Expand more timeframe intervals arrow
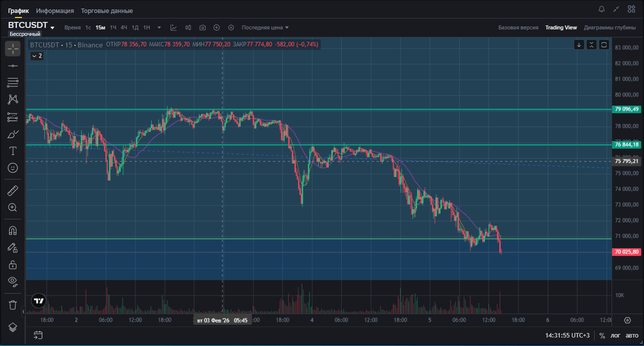Image resolution: width=644 pixels, height=346 pixels. [159, 27]
